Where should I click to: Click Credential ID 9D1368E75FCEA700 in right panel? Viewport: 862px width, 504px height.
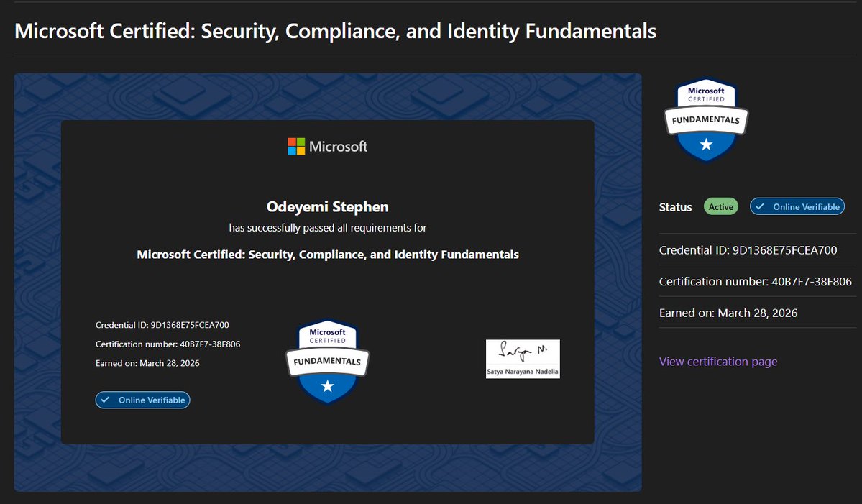(748, 250)
